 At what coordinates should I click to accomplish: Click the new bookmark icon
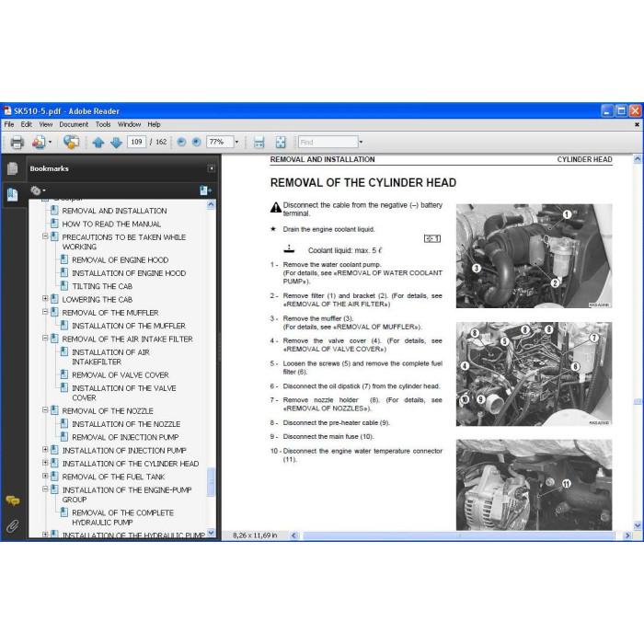pyautogui.click(x=205, y=190)
